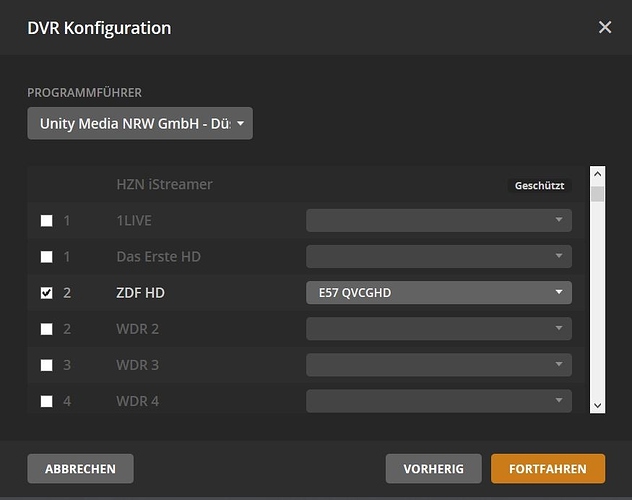Click the scrollbar up arrow

pos(597,174)
